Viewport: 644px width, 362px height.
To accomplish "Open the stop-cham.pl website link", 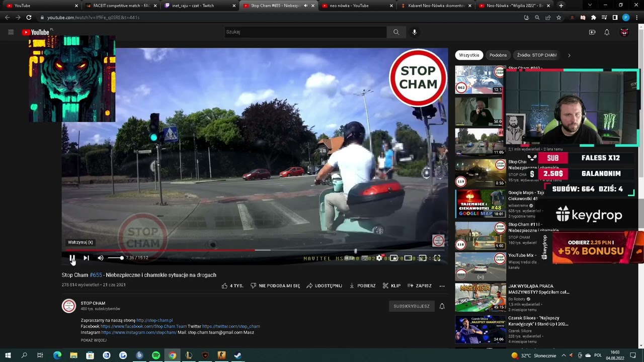I will point(154,320).
